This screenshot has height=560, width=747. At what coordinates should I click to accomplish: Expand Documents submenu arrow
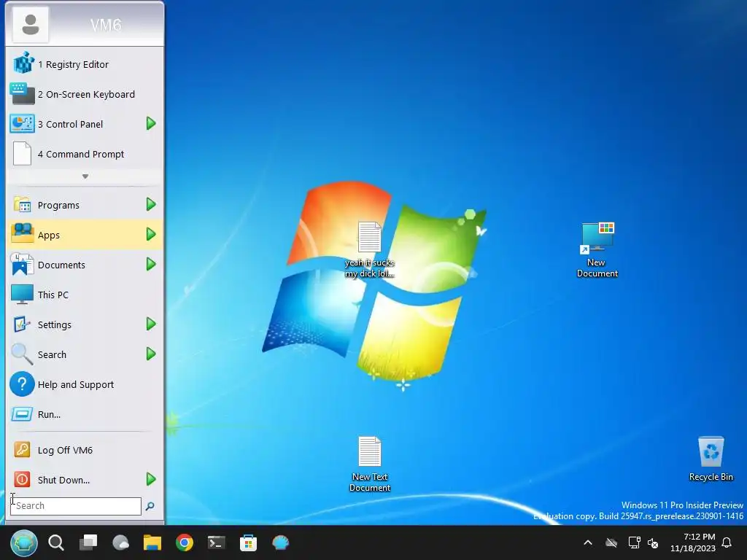pos(151,264)
